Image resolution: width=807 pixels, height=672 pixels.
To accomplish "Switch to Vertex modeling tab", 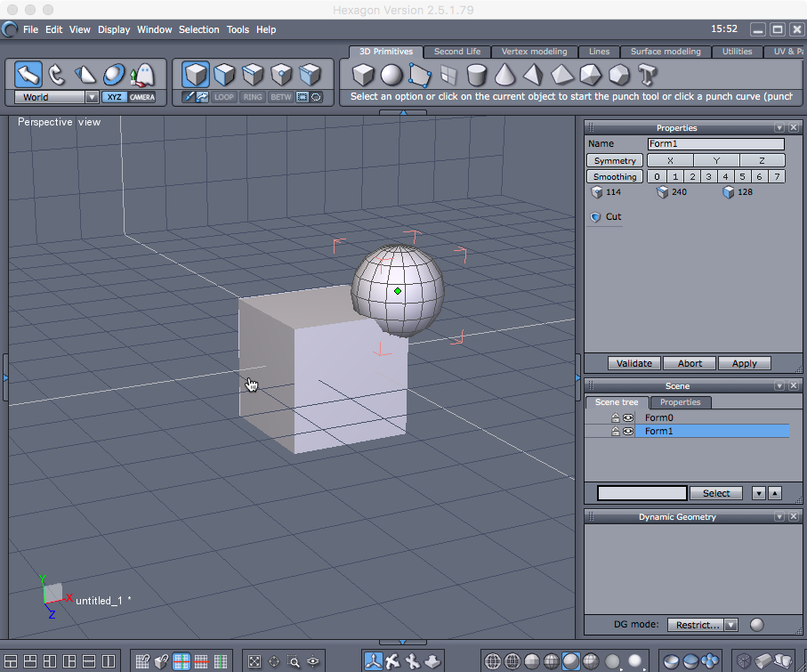I will tap(534, 52).
